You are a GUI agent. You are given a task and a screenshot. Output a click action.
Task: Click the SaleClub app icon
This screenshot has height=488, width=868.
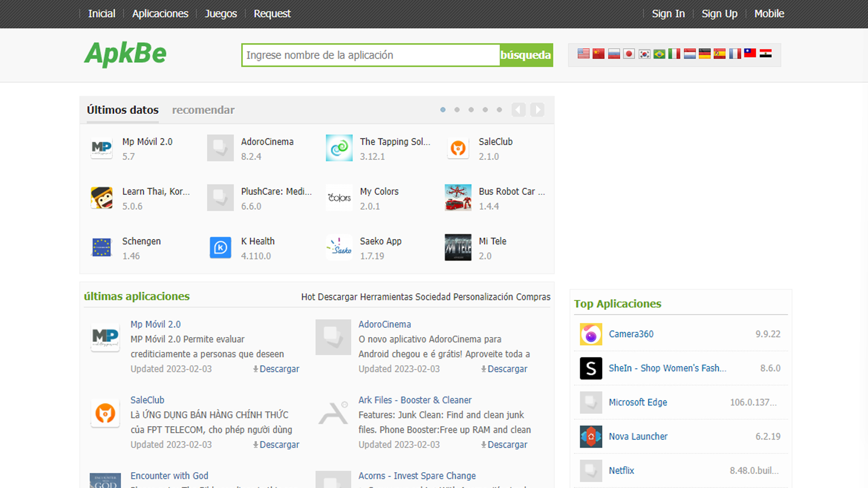pos(458,148)
